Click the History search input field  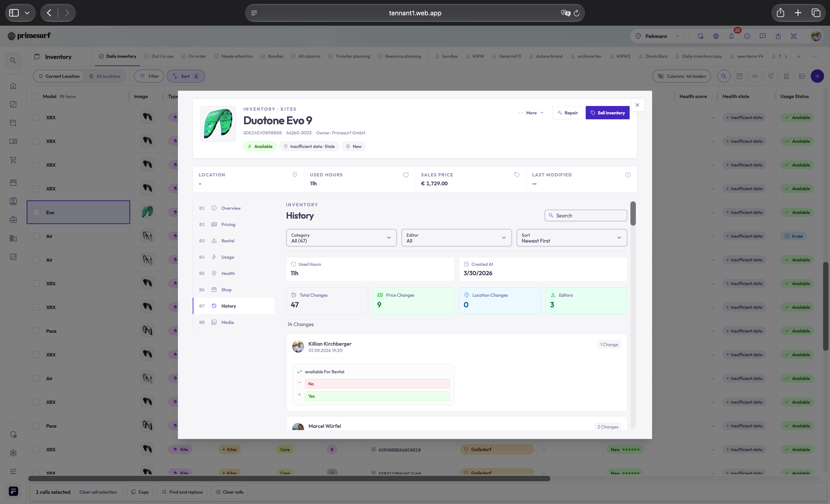(x=586, y=216)
